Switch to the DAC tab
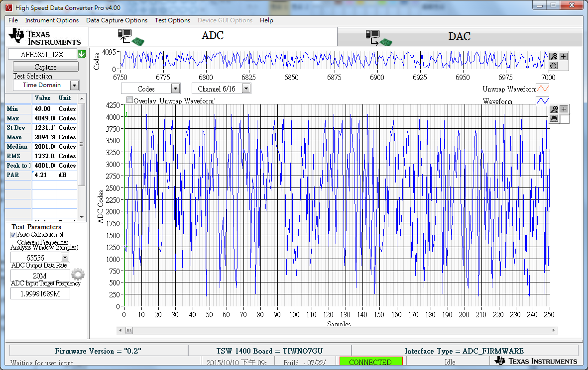 [460, 37]
